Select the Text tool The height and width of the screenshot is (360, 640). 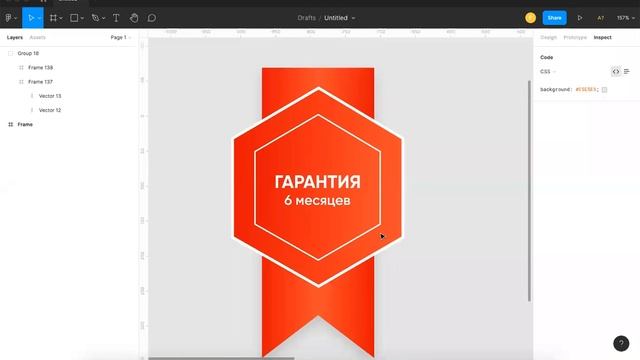(x=116, y=18)
